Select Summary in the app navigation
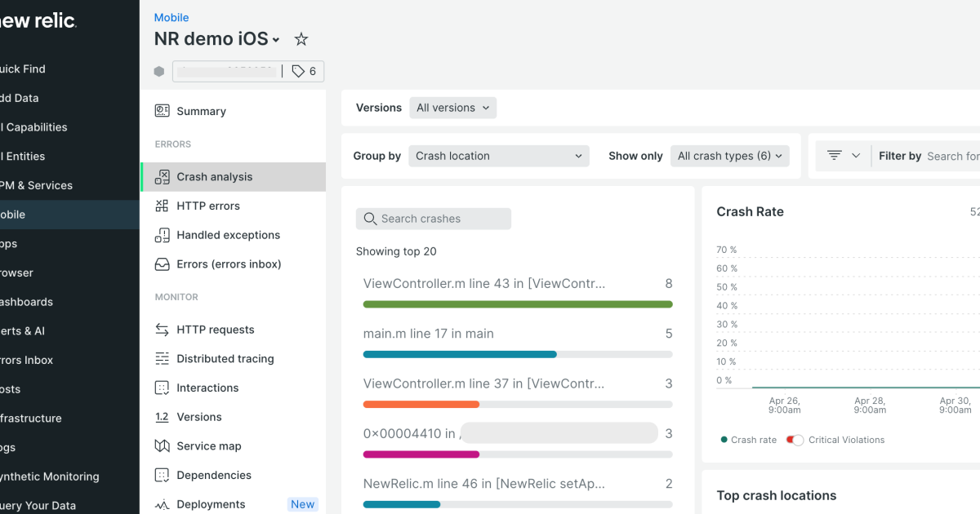 200,111
